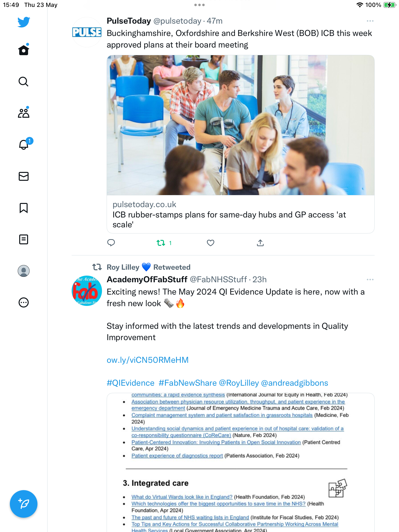Open the Messages envelope icon
The height and width of the screenshot is (532, 399).
[x=24, y=176]
